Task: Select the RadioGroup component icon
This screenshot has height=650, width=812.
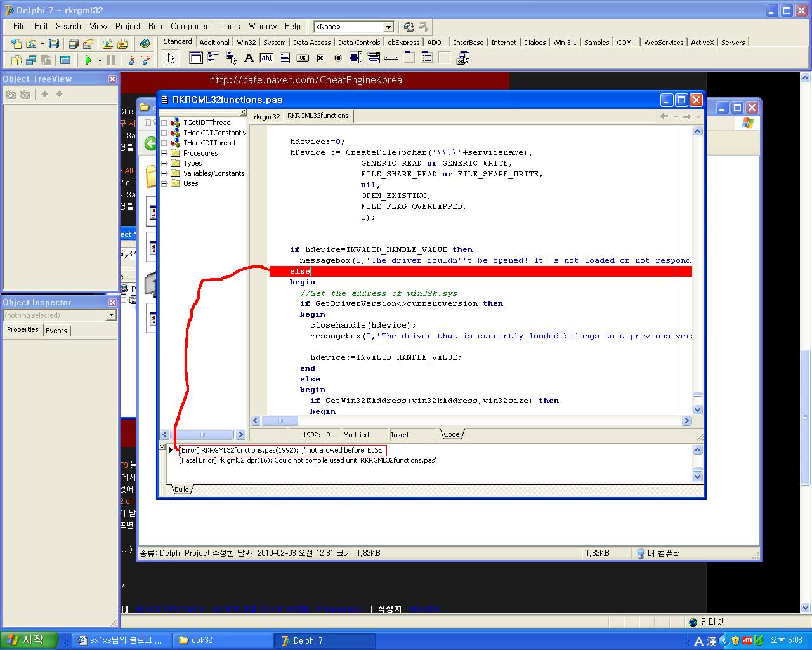Action: [x=427, y=58]
